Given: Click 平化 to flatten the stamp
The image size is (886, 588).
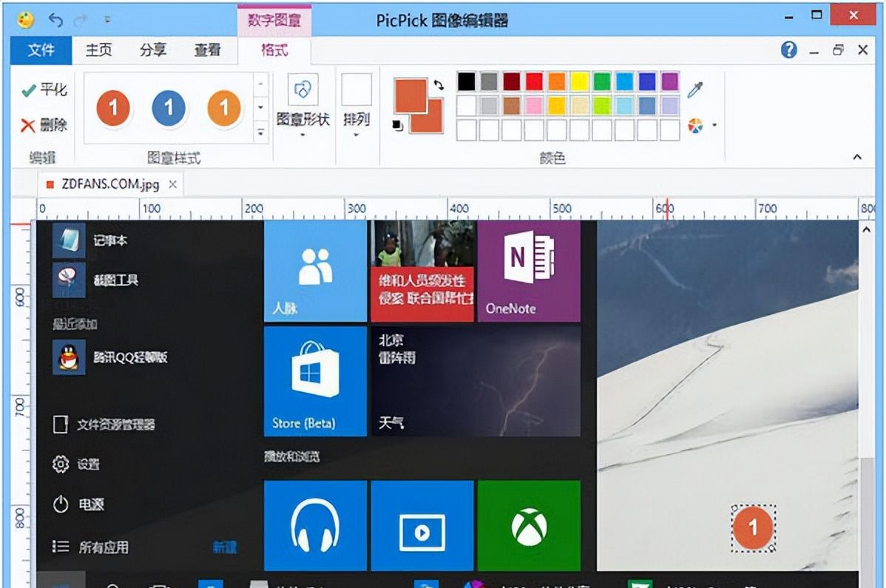Looking at the screenshot, I should point(44,89).
